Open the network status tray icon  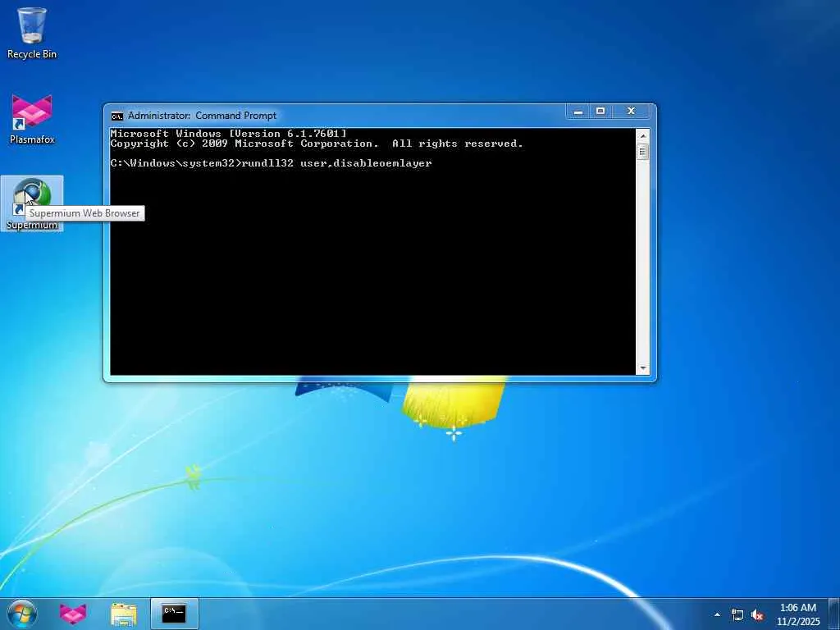[737, 615]
